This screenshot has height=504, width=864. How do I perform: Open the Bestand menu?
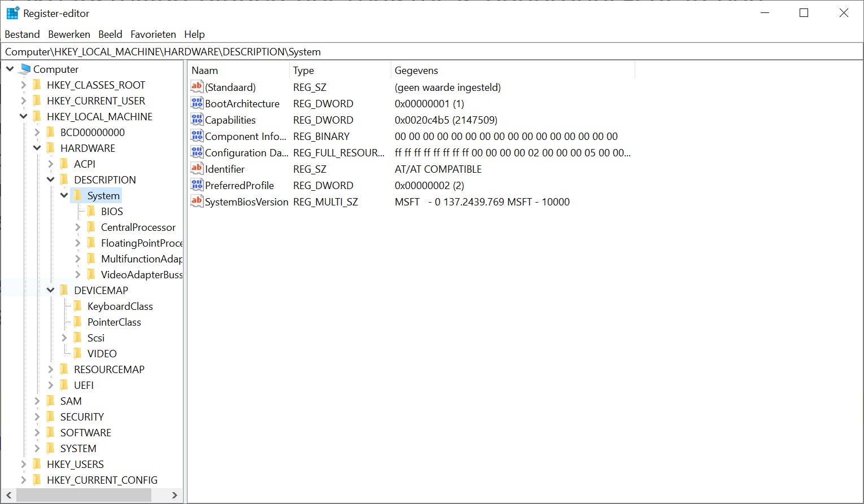[22, 34]
